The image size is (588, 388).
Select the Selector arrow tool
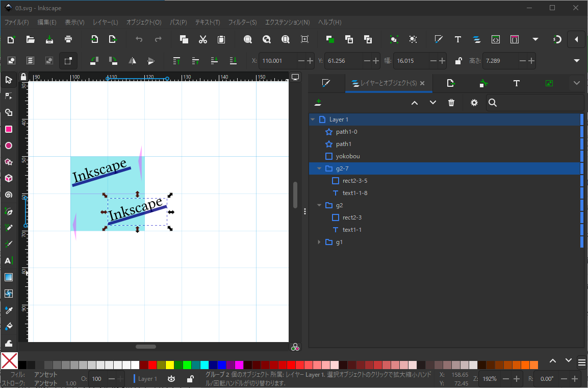(9, 80)
